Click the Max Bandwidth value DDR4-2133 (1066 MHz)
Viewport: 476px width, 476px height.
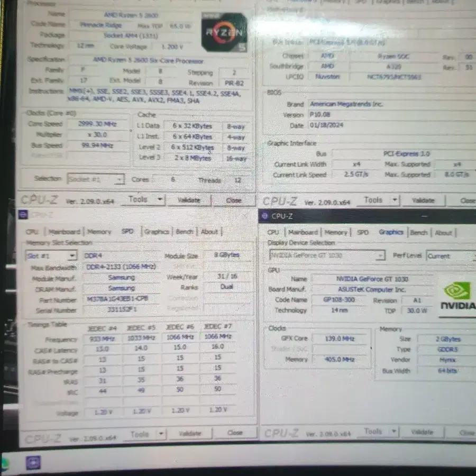[121, 267]
